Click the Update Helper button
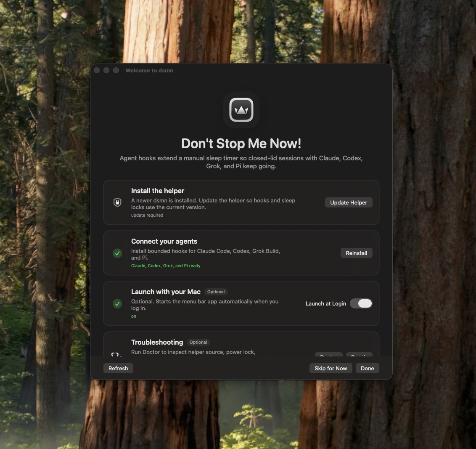The width and height of the screenshot is (476, 449). 349,203
